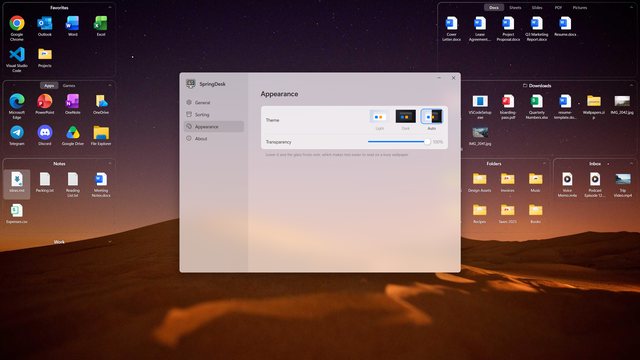Collapse the Folders group
The width and height of the screenshot is (640, 360).
tap(544, 164)
